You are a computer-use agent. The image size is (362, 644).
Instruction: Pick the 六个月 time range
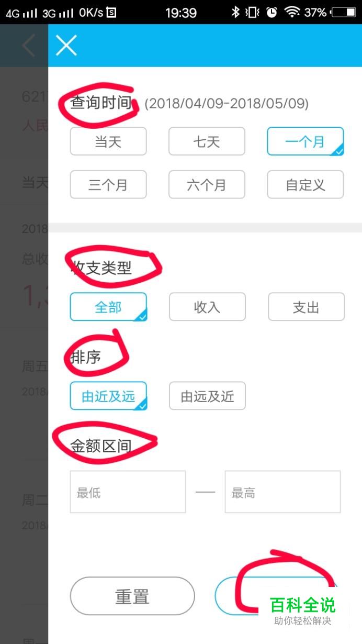point(207,184)
